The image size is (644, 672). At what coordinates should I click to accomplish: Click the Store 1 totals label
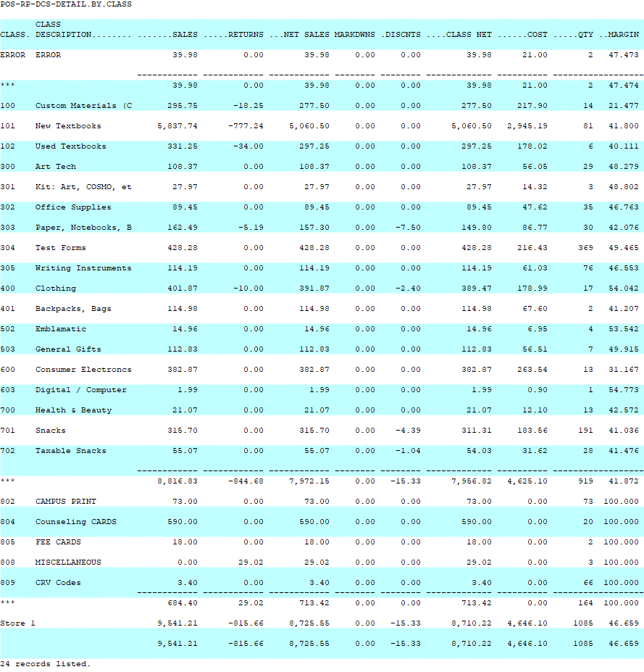(x=17, y=623)
